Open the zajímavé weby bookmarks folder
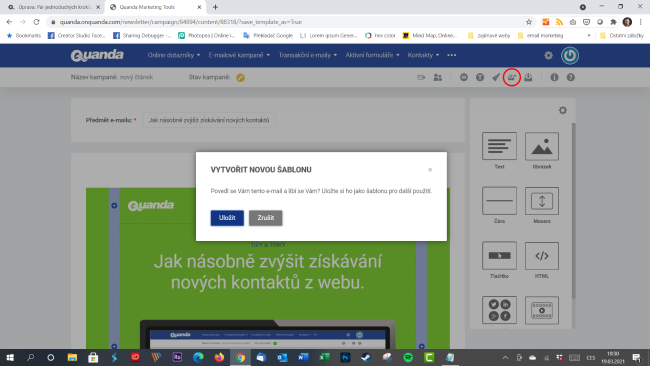The image size is (650, 366). coord(489,36)
